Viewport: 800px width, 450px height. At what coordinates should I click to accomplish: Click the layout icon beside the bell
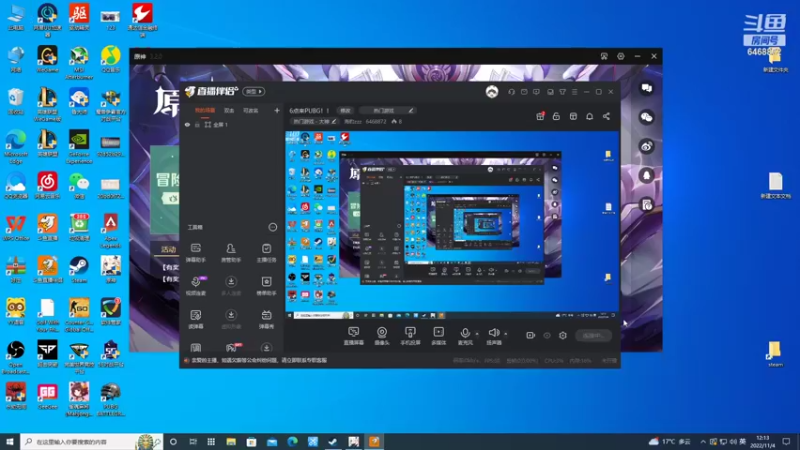[573, 116]
